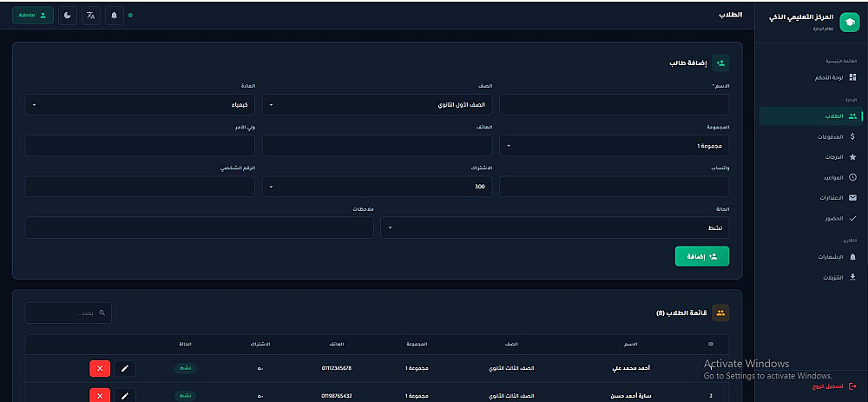
Task: Expand the الصف grade dropdown
Action: click(x=377, y=105)
